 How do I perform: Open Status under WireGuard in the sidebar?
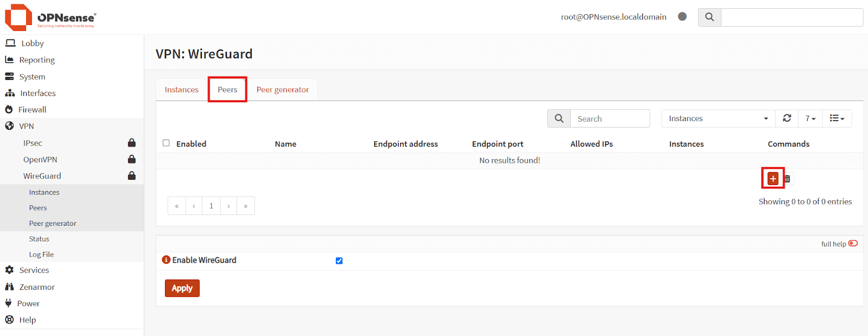pyautogui.click(x=39, y=239)
